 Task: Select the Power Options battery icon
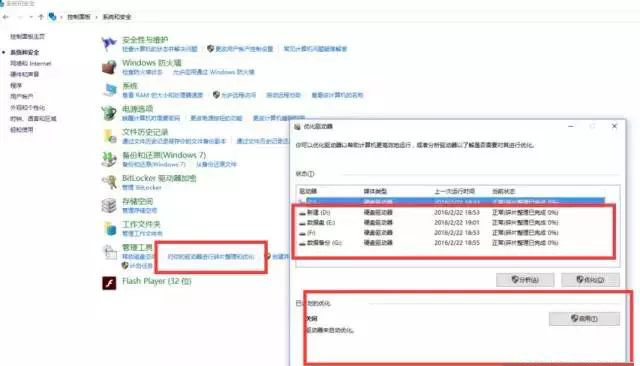109,113
